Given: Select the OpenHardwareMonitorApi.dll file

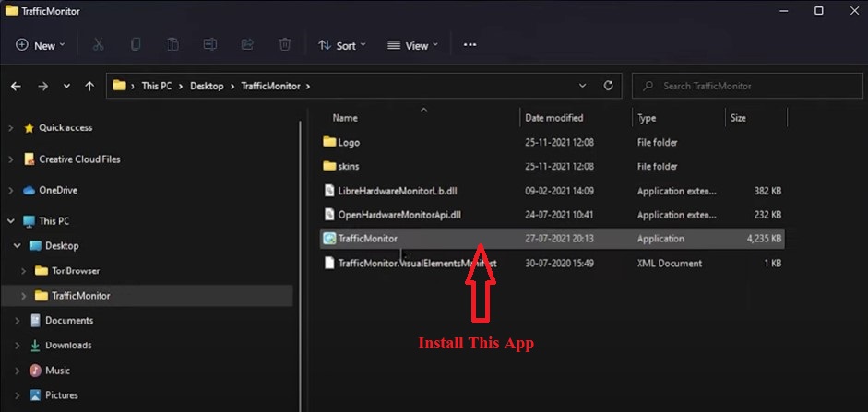Looking at the screenshot, I should [392, 215].
